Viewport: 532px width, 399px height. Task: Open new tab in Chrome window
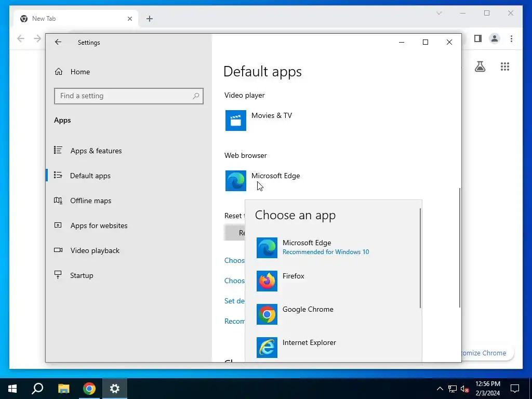150,19
